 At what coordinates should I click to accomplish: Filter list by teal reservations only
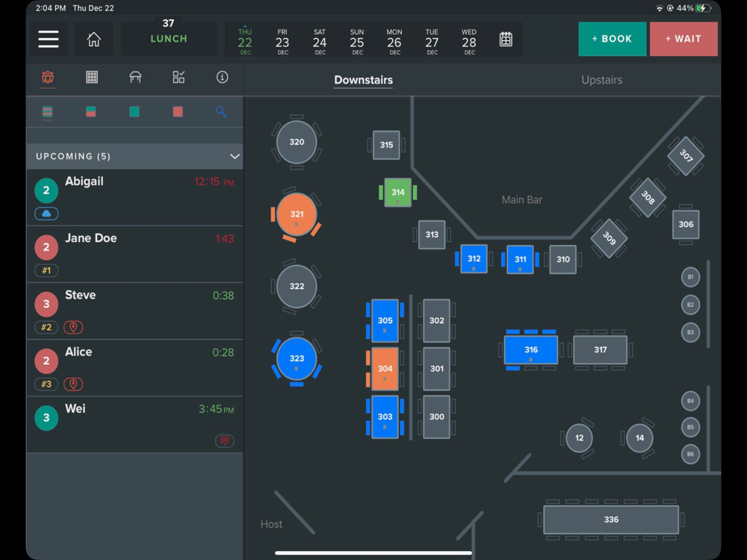pyautogui.click(x=134, y=112)
